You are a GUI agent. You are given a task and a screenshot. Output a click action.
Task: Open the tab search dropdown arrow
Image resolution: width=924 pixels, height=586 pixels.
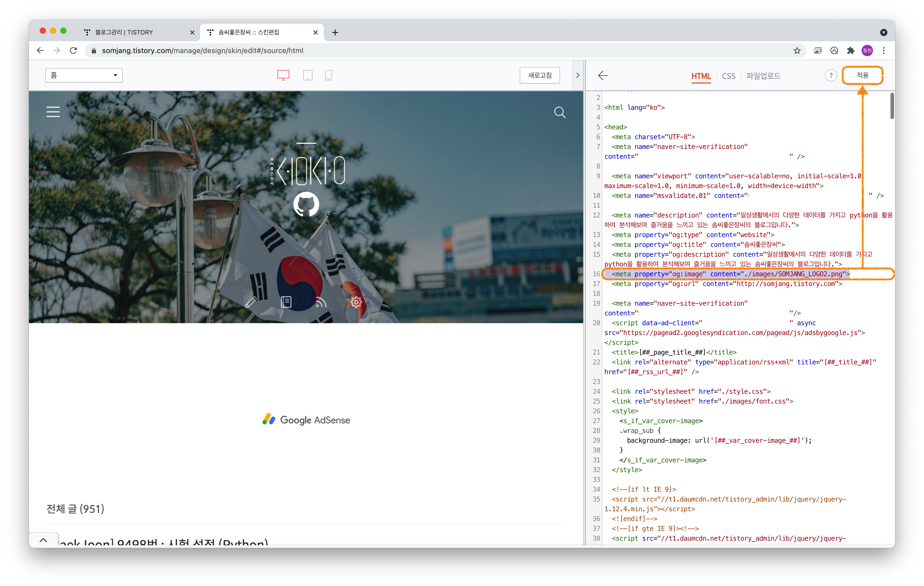(884, 32)
